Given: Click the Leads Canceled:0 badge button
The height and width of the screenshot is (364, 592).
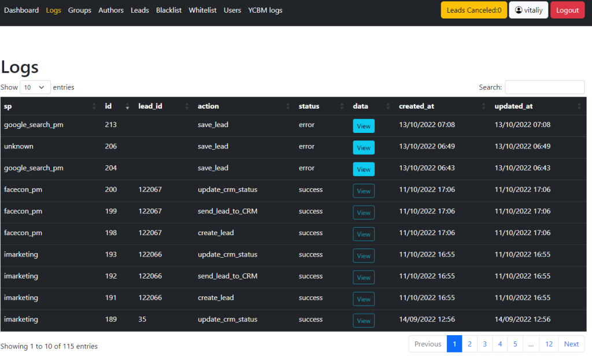Looking at the screenshot, I should tap(473, 10).
